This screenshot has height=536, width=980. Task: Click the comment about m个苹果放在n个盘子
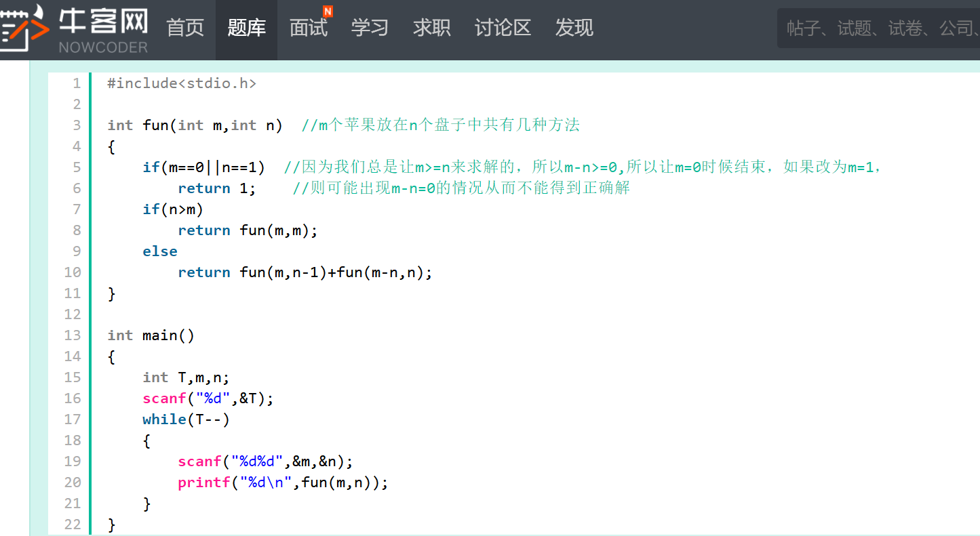[441, 125]
